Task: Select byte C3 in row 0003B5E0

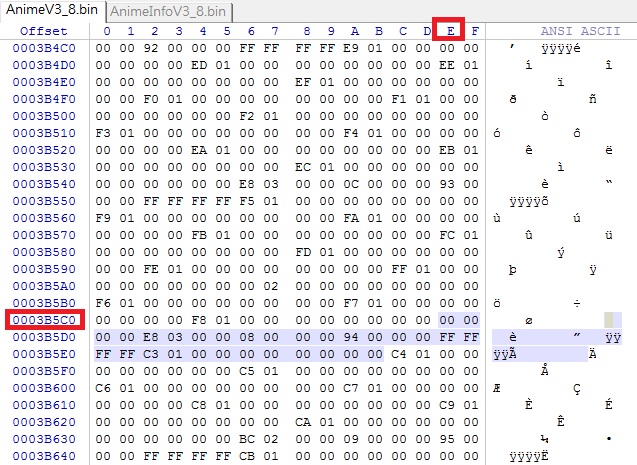Action: click(x=153, y=353)
